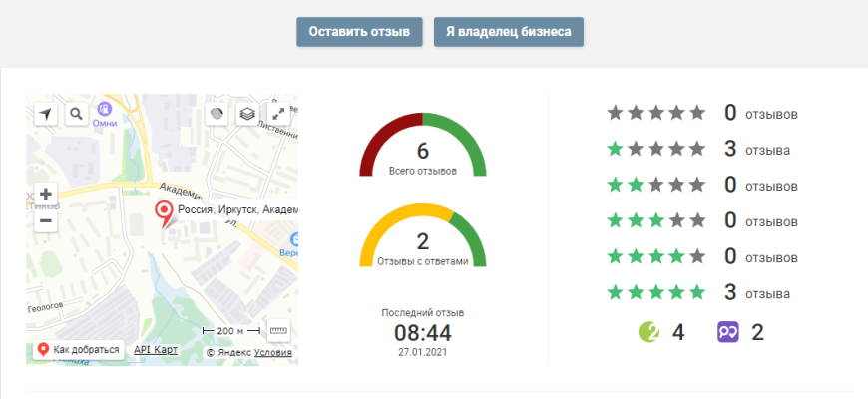The image size is (868, 399).
Task: Open the map search magnifier
Action: coord(76,114)
